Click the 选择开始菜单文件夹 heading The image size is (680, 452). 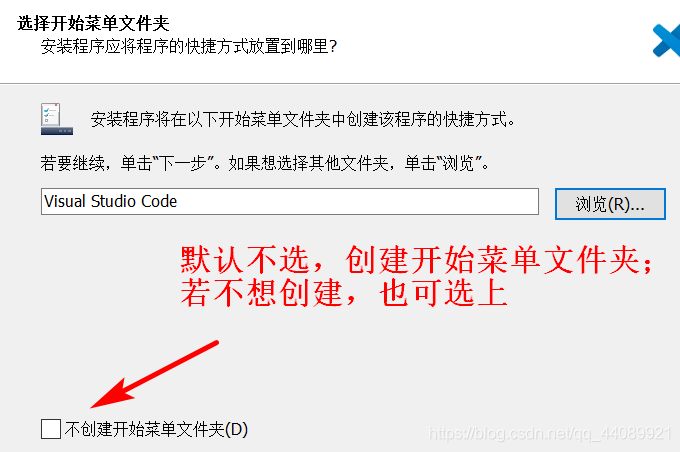93,23
